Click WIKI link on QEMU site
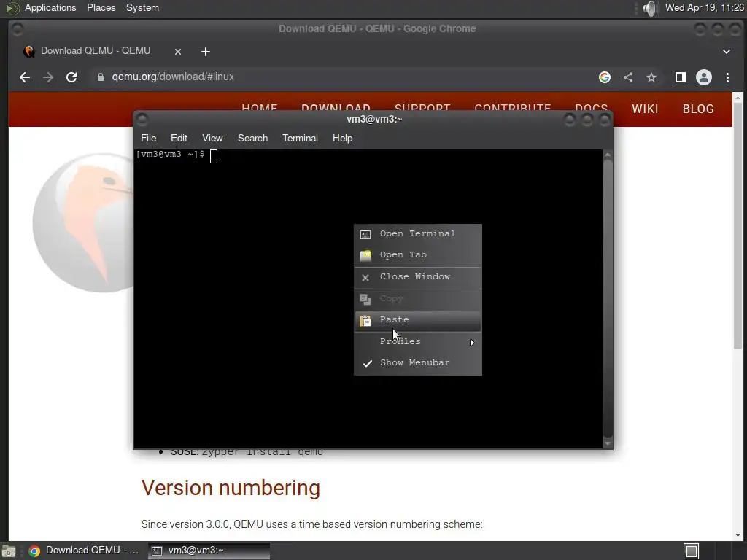 645,109
